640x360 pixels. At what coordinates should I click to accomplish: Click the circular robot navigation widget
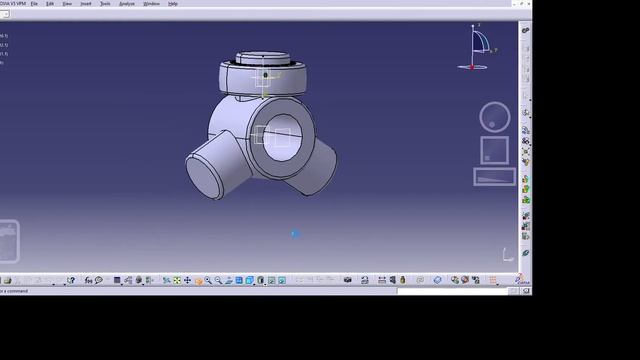click(495, 117)
